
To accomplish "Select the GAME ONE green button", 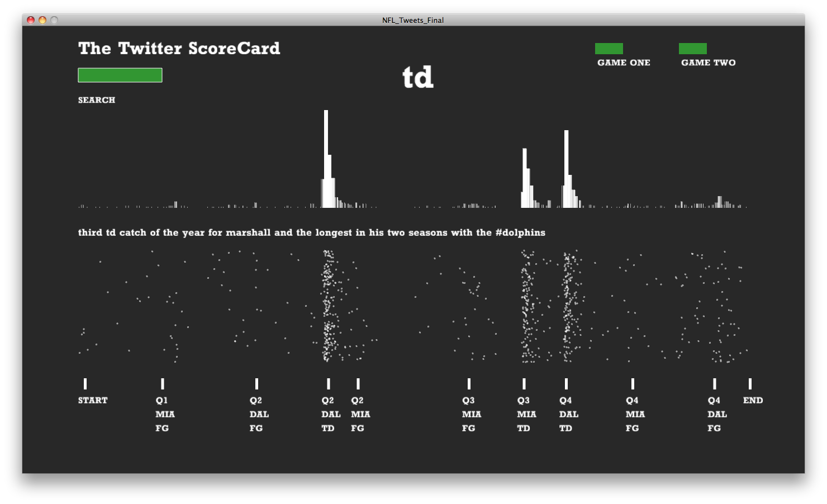I will [609, 49].
